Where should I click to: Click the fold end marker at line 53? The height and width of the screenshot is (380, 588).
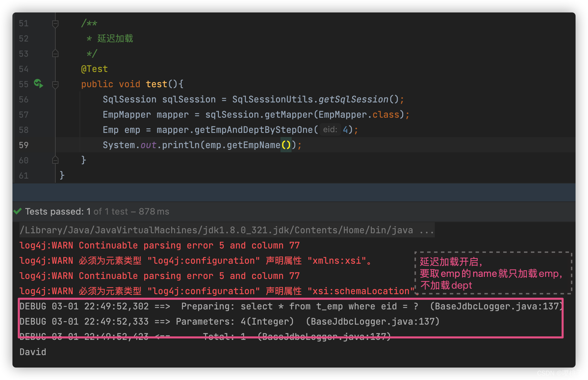(55, 54)
